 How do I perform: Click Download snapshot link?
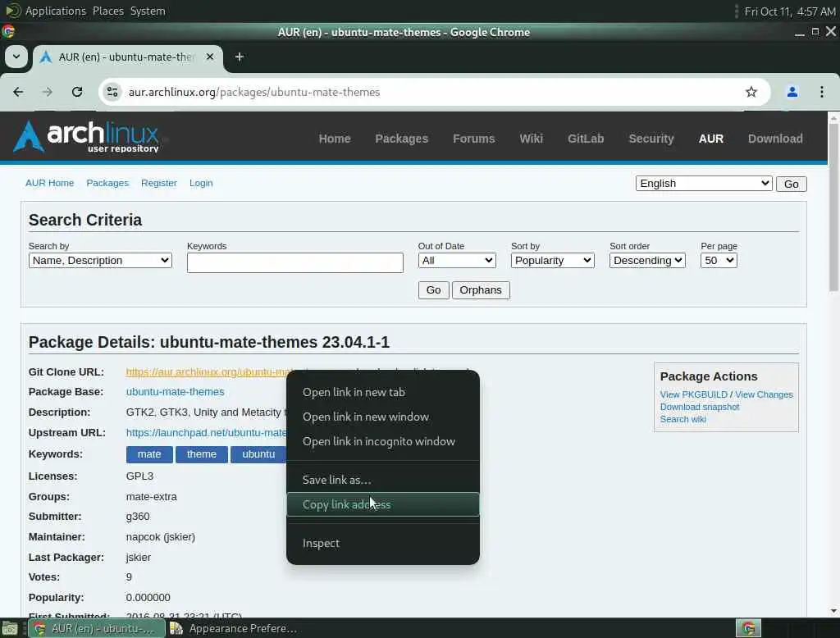[699, 407]
